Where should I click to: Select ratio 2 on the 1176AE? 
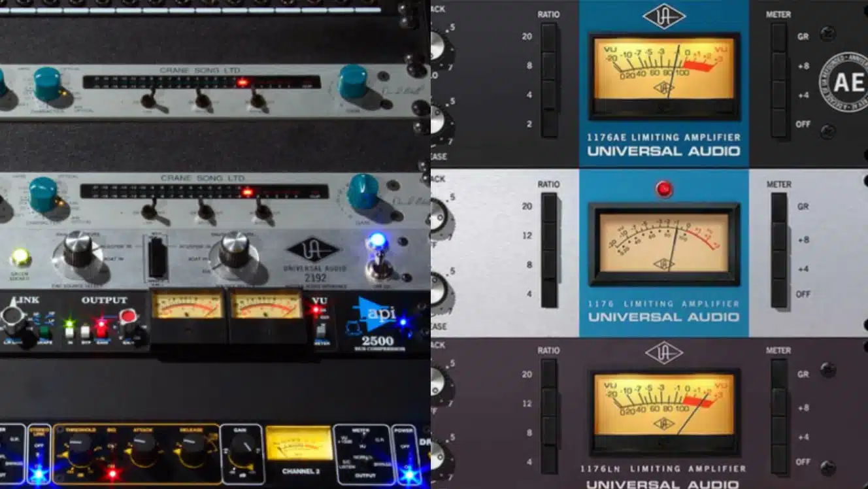(x=549, y=124)
